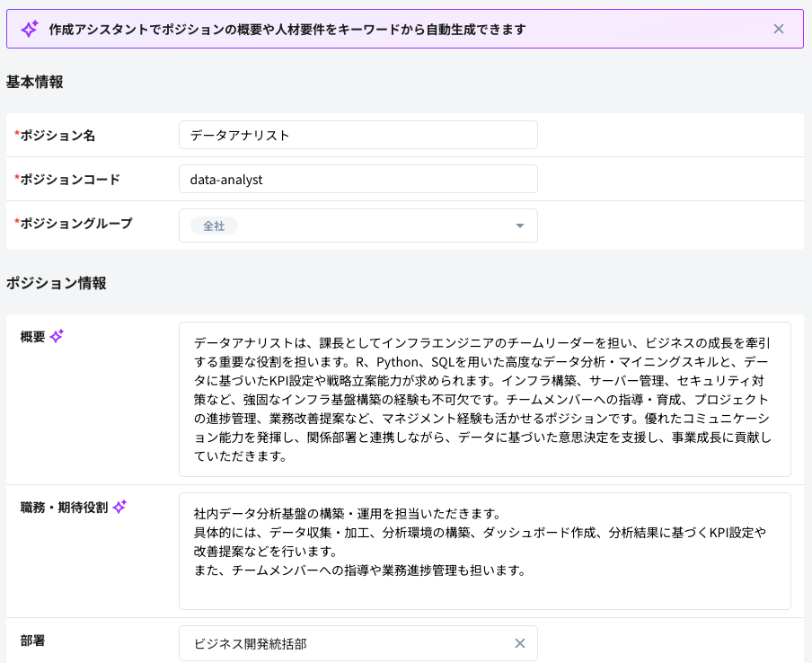
Task: Click the generation icon on the 職務・期待役割 label
Action: point(119,507)
